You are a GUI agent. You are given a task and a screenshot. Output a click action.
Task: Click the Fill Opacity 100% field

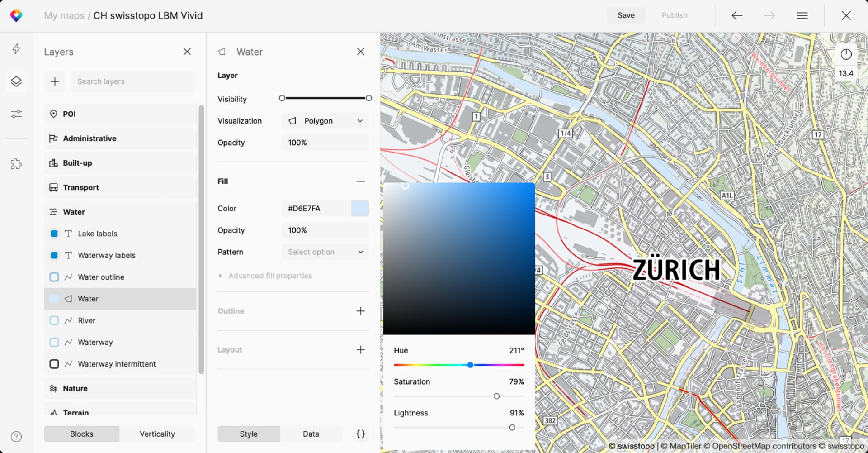tap(325, 230)
